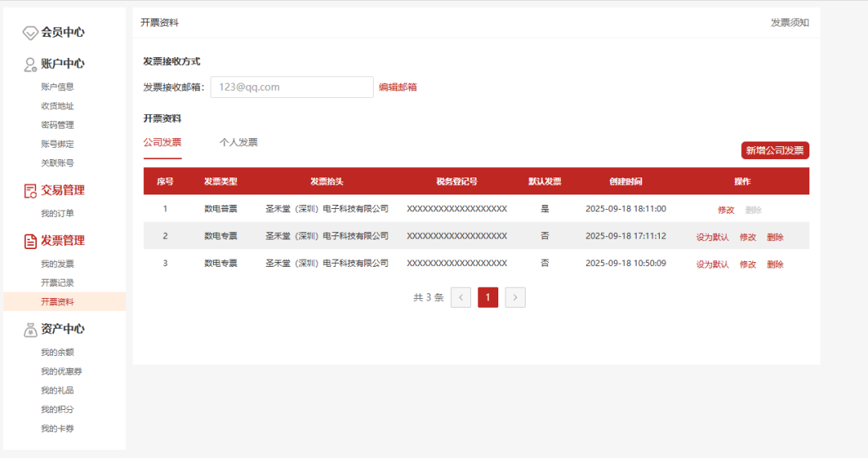This screenshot has width=868, height=458.
Task: Go to the next page arrow
Action: click(x=515, y=297)
